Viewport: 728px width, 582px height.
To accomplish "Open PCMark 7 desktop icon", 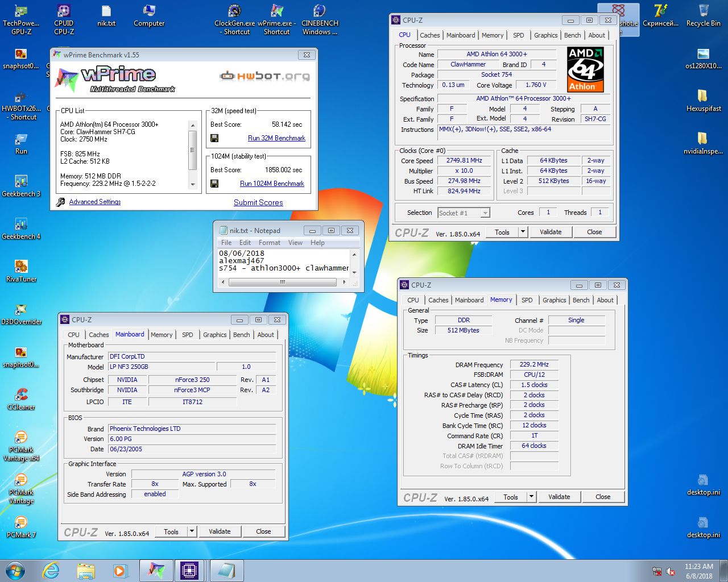I will coord(21,527).
